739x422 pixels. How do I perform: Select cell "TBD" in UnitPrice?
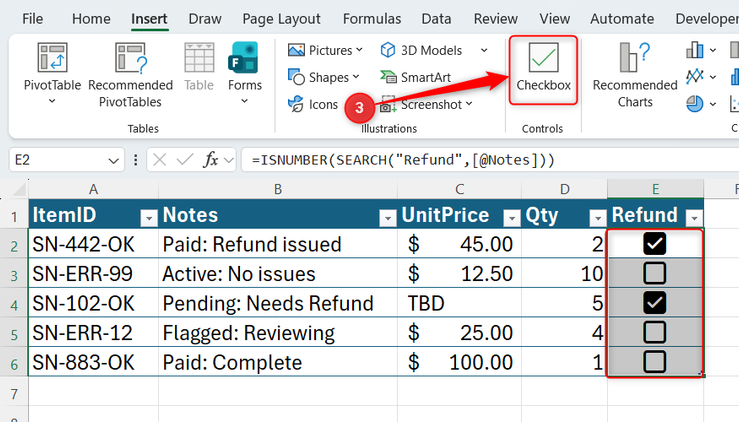[x=460, y=303]
